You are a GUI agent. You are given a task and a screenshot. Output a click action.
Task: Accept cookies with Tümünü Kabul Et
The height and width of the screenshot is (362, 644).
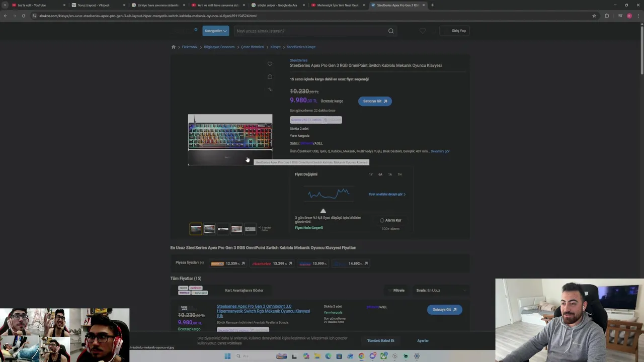pyautogui.click(x=380, y=340)
